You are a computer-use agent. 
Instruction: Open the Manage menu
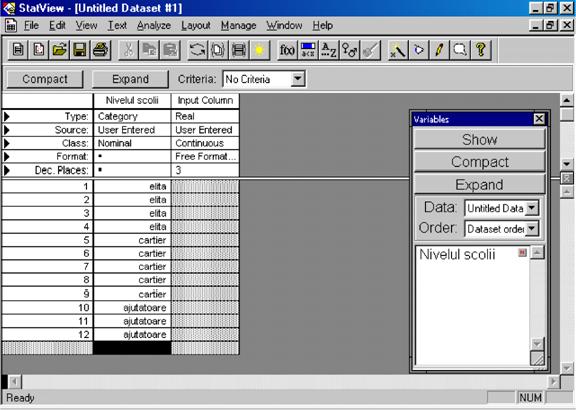coord(238,25)
